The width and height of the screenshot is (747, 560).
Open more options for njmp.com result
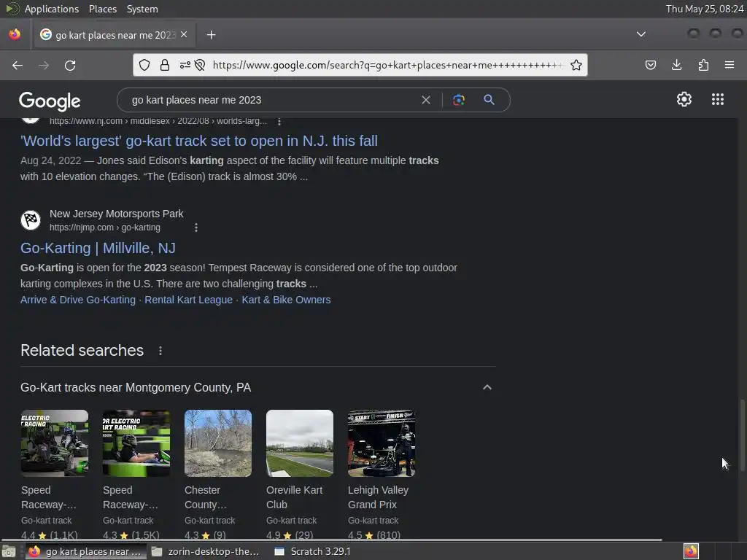tap(196, 227)
